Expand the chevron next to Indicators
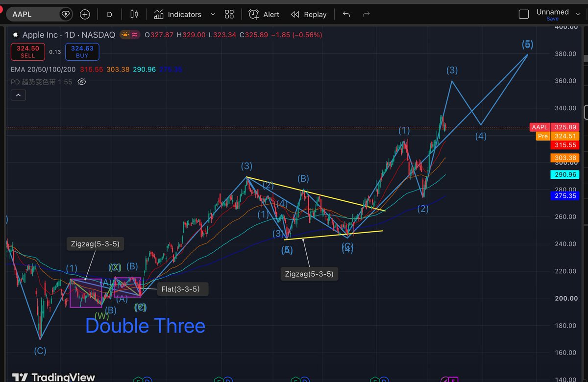This screenshot has height=382, width=588. pos(213,14)
